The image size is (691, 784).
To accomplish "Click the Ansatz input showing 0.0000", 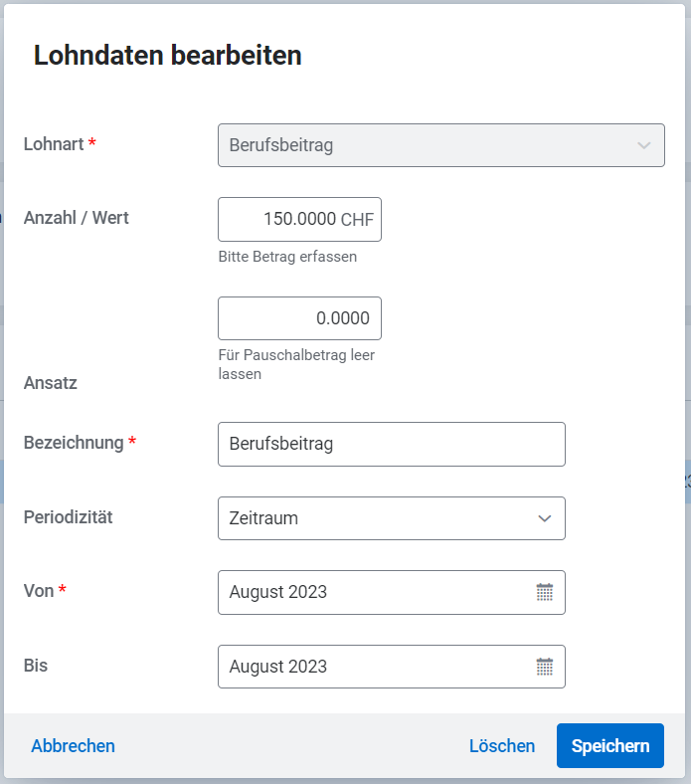I will click(299, 318).
